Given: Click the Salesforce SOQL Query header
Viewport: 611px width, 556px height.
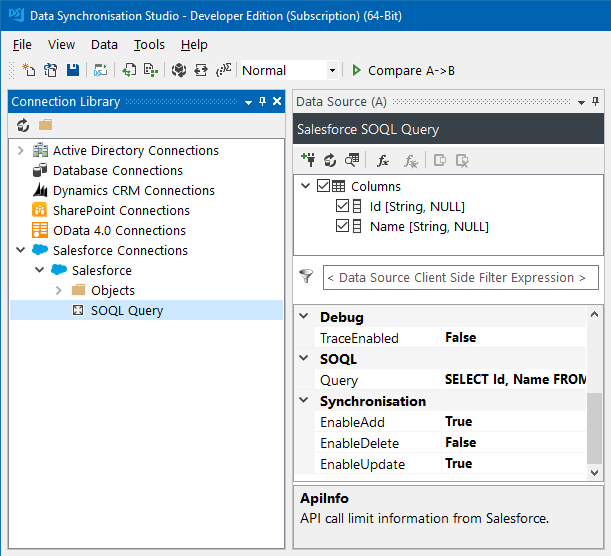Looking at the screenshot, I should pos(448,129).
